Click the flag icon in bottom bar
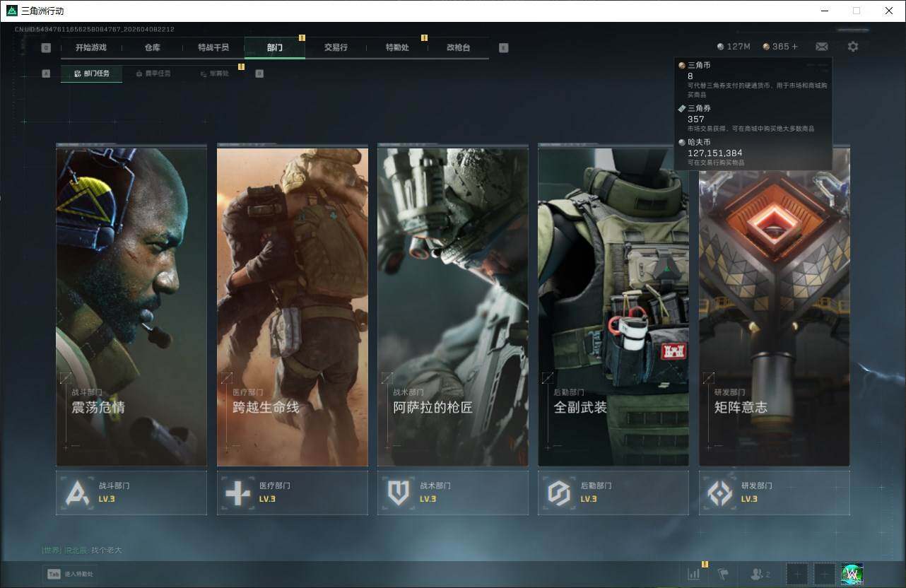906x588 pixels. click(x=722, y=575)
